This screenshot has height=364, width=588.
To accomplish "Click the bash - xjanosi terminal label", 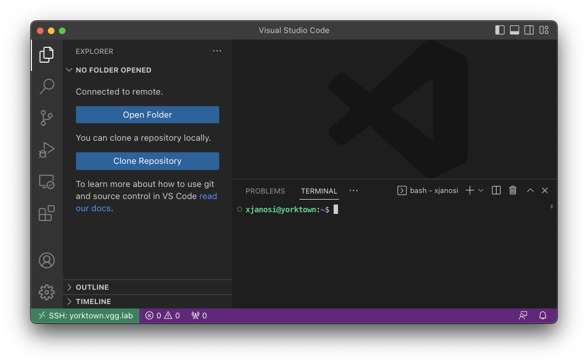I will click(428, 191).
